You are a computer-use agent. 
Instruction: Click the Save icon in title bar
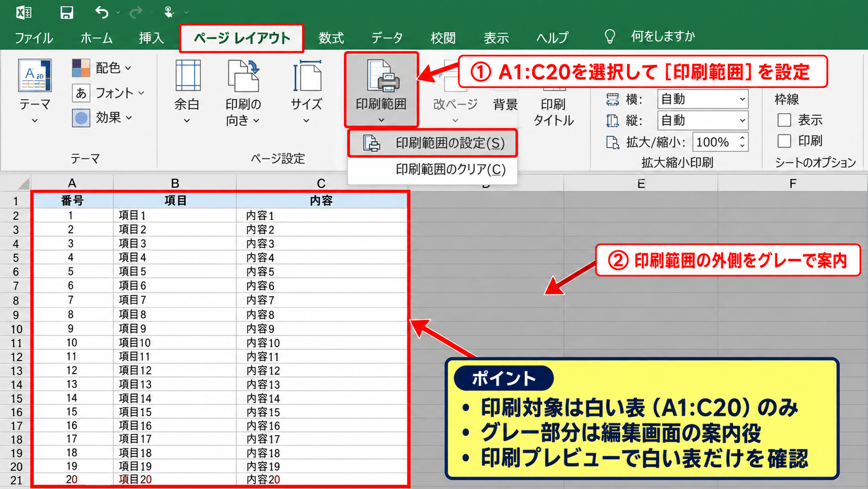point(66,12)
